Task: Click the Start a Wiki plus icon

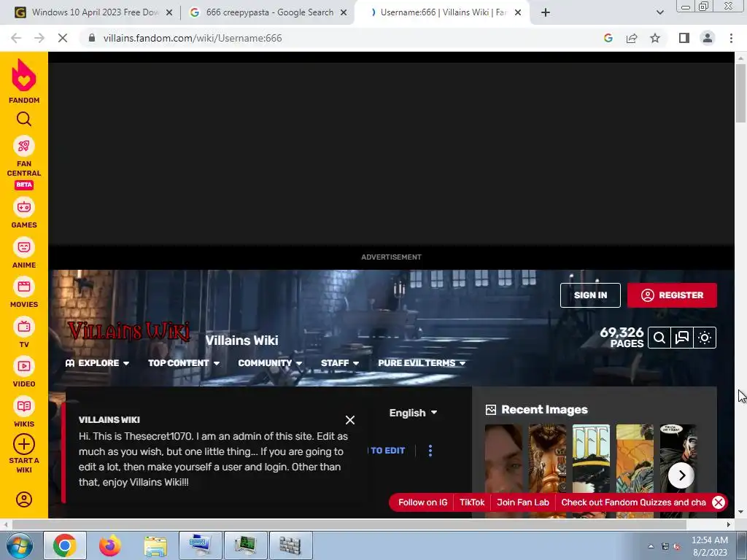Action: click(24, 444)
